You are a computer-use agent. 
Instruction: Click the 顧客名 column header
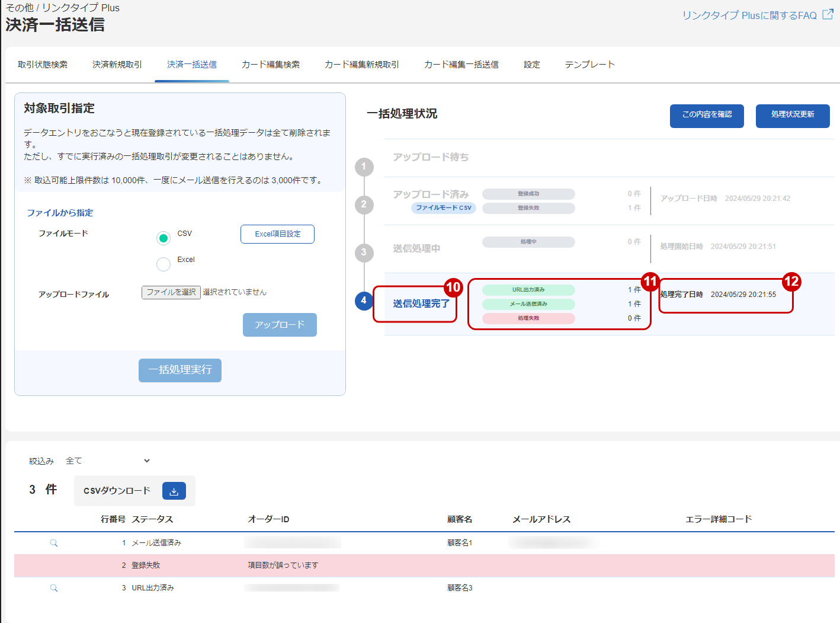(x=460, y=519)
